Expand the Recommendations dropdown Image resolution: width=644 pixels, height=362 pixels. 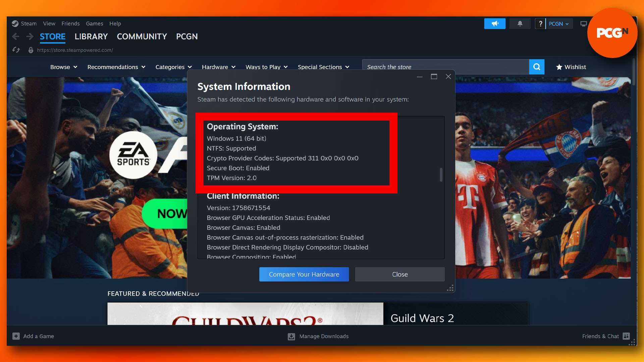(x=116, y=67)
